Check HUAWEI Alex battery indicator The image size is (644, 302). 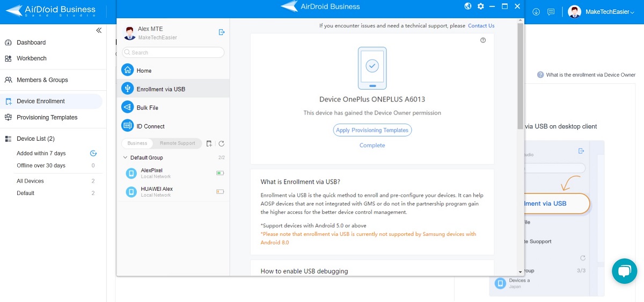(x=220, y=191)
